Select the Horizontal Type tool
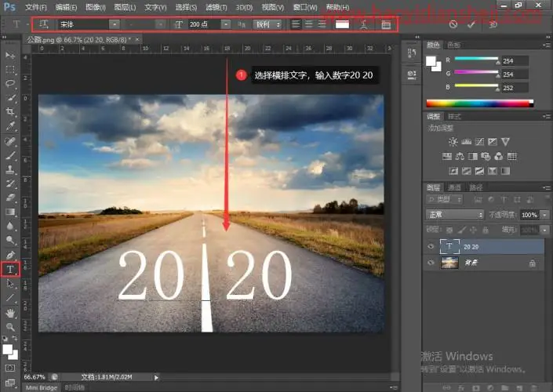The height and width of the screenshot is (392, 553). 10,270
